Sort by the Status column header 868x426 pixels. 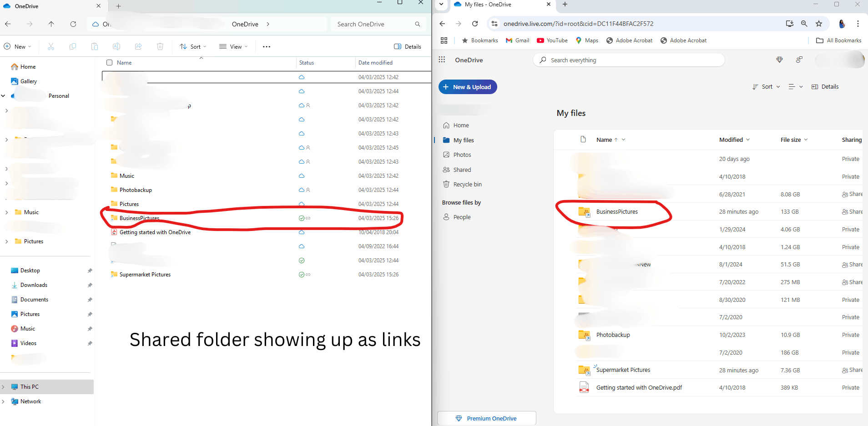pyautogui.click(x=307, y=63)
